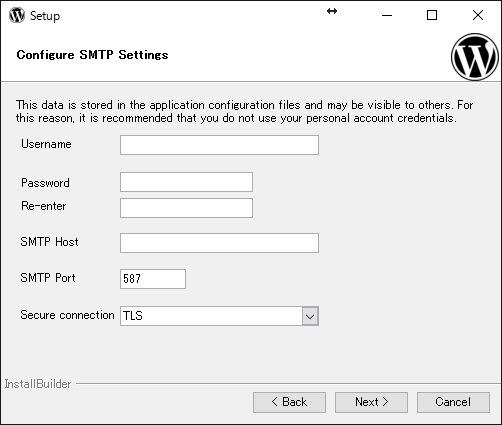The height and width of the screenshot is (425, 502).
Task: Go to previous step with Back button
Action: (x=289, y=402)
